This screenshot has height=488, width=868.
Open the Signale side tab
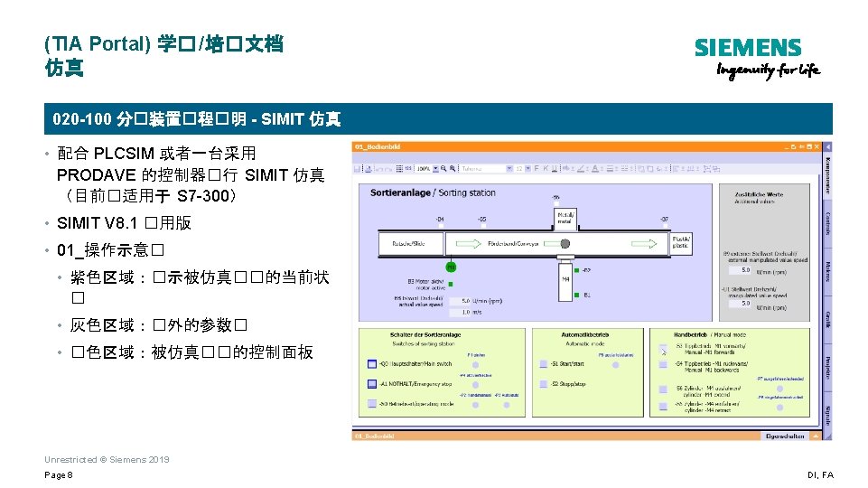coord(827,415)
